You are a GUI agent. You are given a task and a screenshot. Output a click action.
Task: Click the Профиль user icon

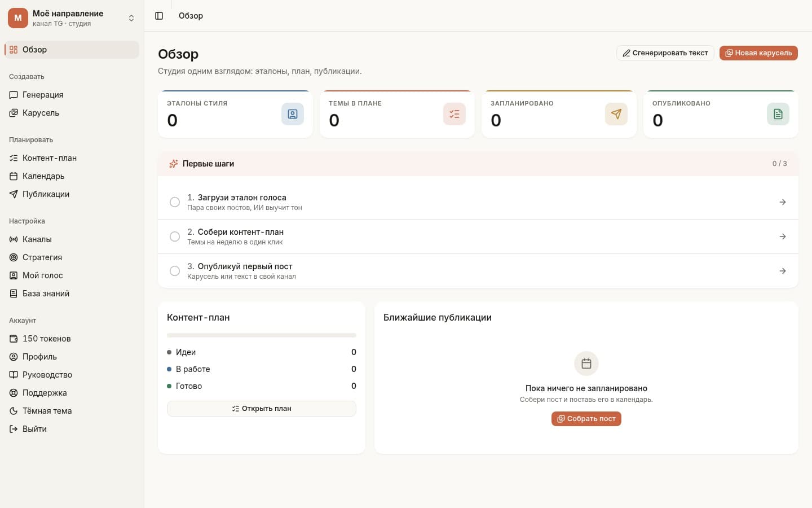(x=14, y=357)
